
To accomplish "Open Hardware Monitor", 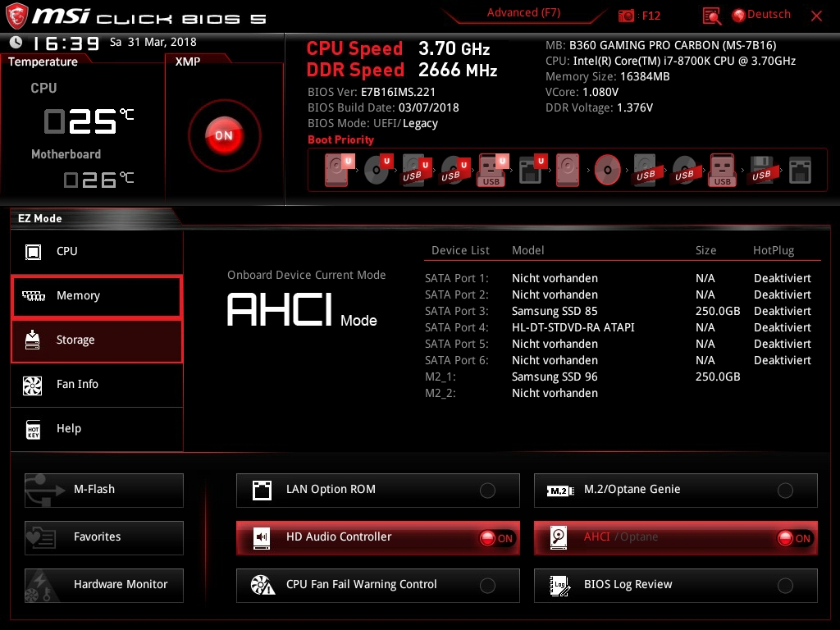I will click(104, 586).
